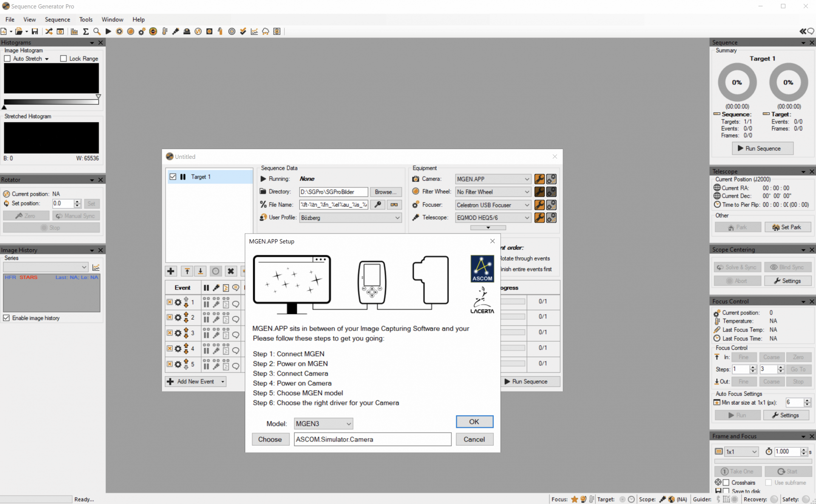Toggle the Lock Range checkbox

click(63, 59)
